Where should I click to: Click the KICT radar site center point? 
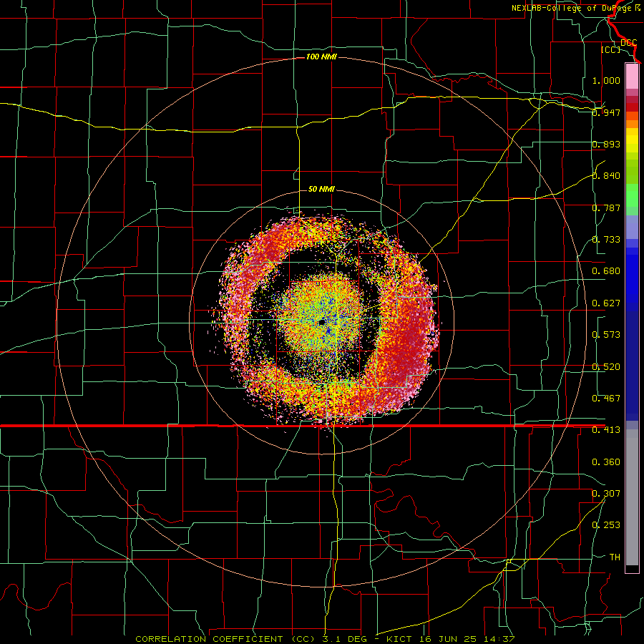(x=321, y=322)
